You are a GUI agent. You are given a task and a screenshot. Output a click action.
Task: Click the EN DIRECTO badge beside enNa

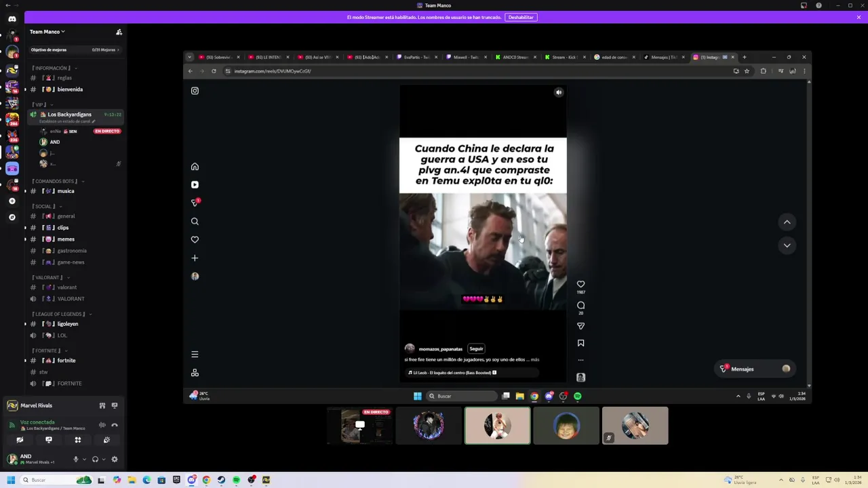(x=107, y=131)
